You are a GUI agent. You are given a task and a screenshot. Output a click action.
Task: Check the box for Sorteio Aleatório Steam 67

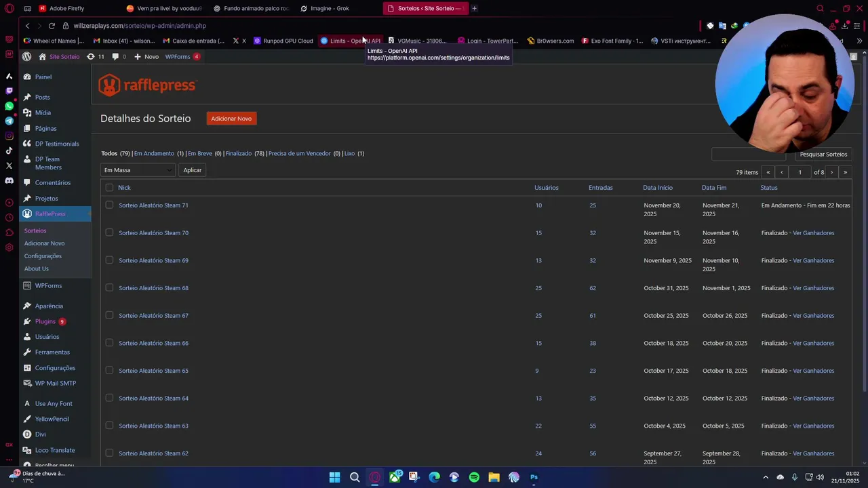tap(109, 315)
